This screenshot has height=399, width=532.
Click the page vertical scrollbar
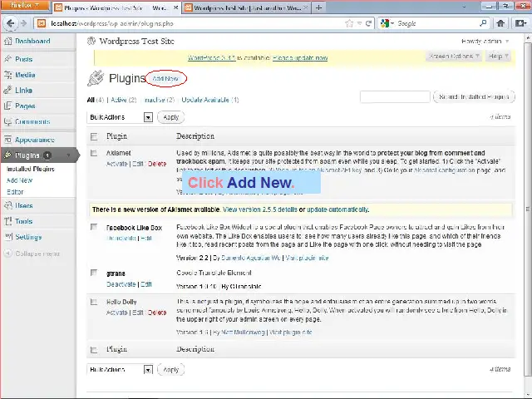coord(528,209)
